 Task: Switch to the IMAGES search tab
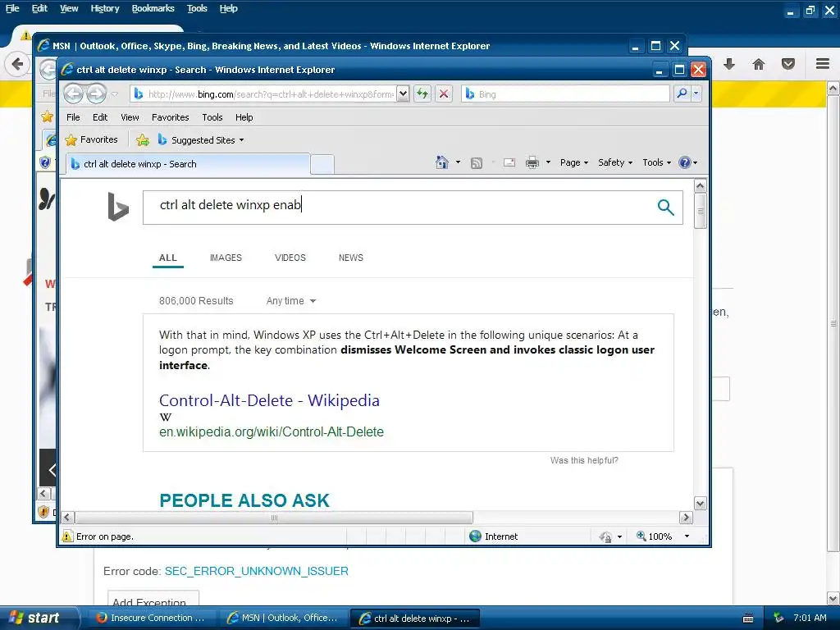[x=226, y=258]
